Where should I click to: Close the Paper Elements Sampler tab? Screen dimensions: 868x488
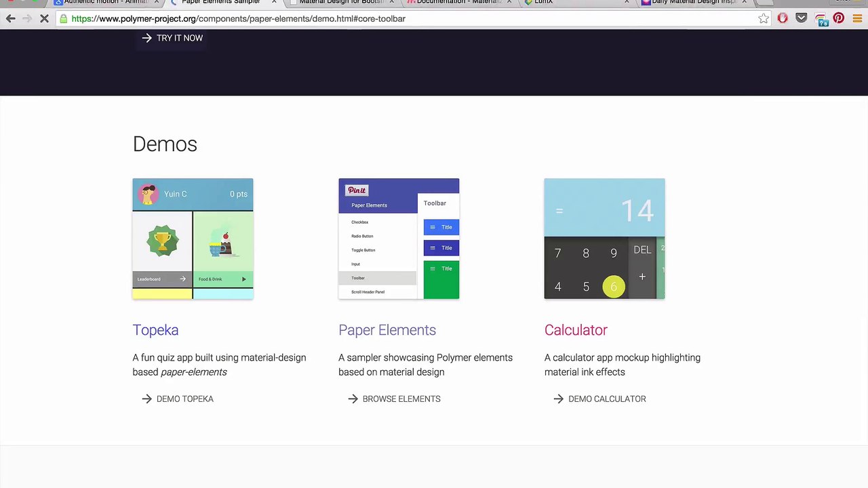click(274, 2)
